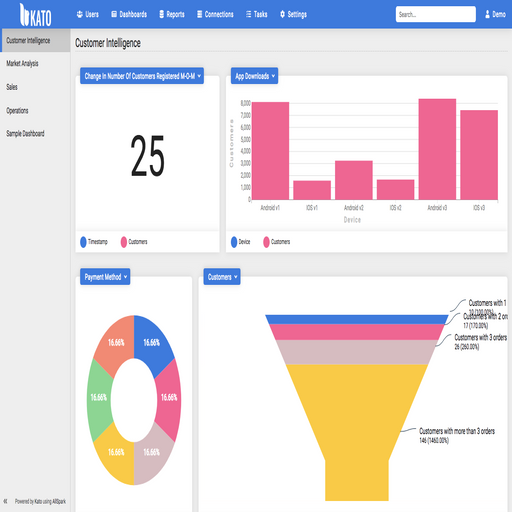Click the iOS v1 bar
The width and height of the screenshot is (512, 512).
tap(312, 190)
